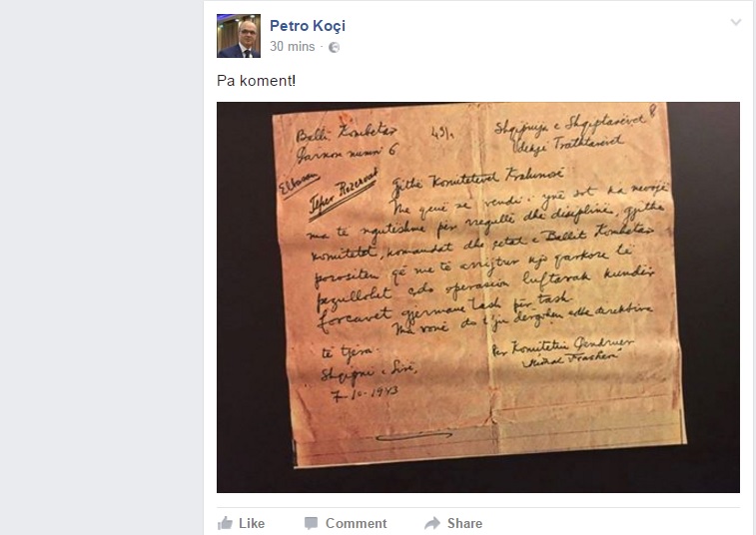Click the pen oval mark at letter bottom
Image resolution: width=756 pixels, height=535 pixels.
coord(413,436)
